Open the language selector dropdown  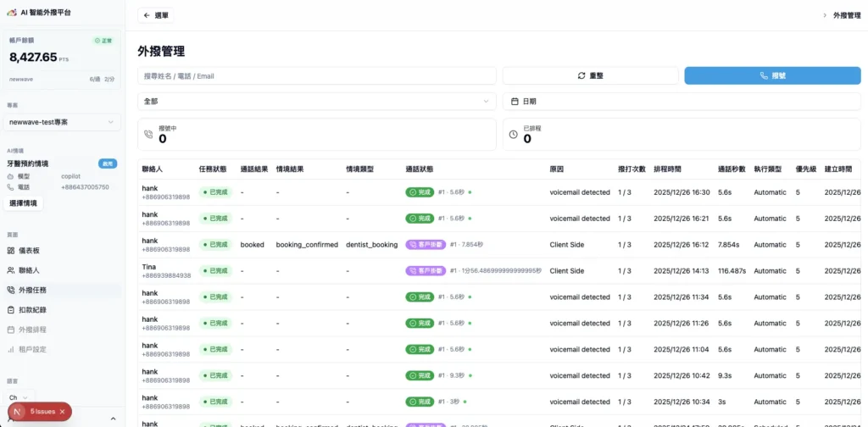[20, 397]
